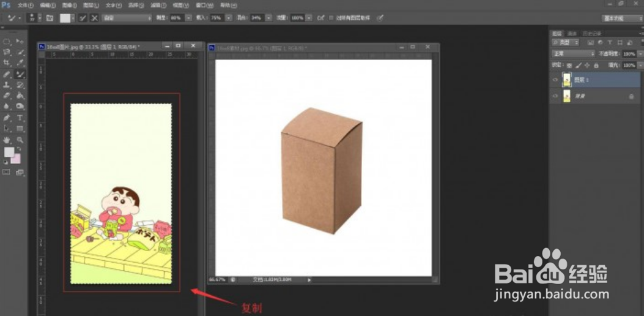Open Mix value dropdown arrow

pos(268,18)
